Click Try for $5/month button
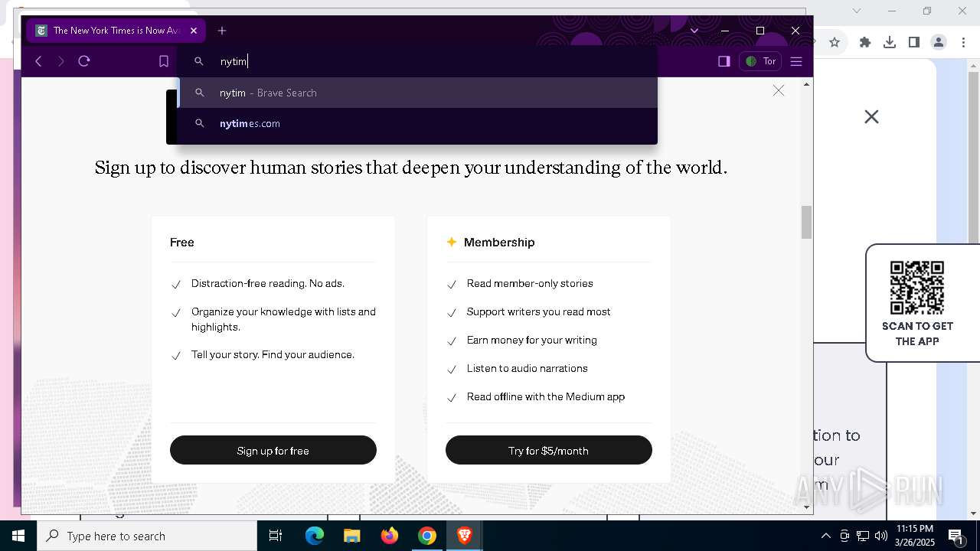This screenshot has height=551, width=980. (549, 450)
